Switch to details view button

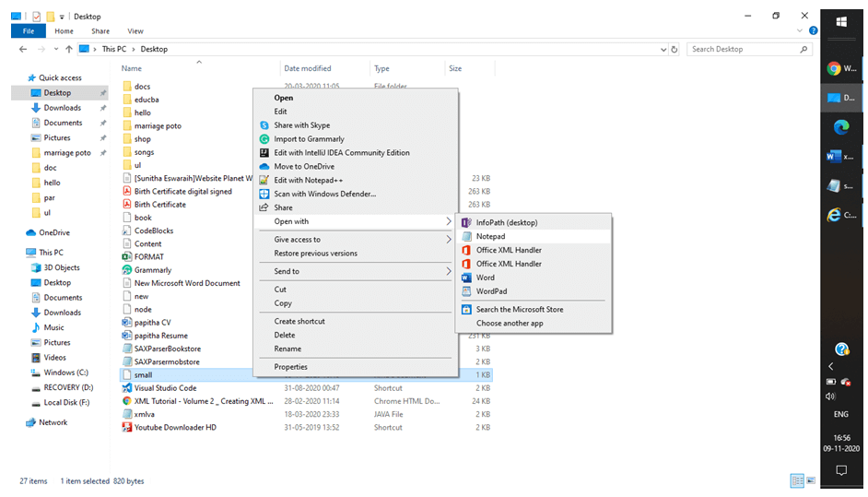click(797, 480)
